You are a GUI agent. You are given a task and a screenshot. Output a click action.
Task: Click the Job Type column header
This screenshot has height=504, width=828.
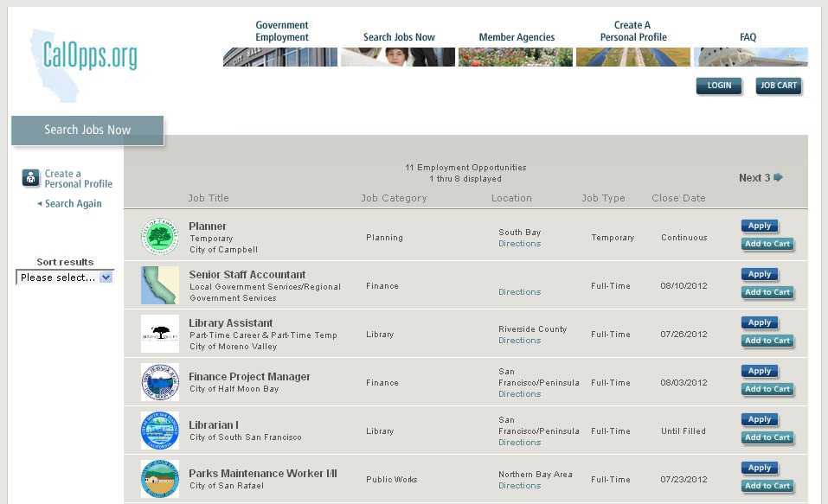[603, 198]
